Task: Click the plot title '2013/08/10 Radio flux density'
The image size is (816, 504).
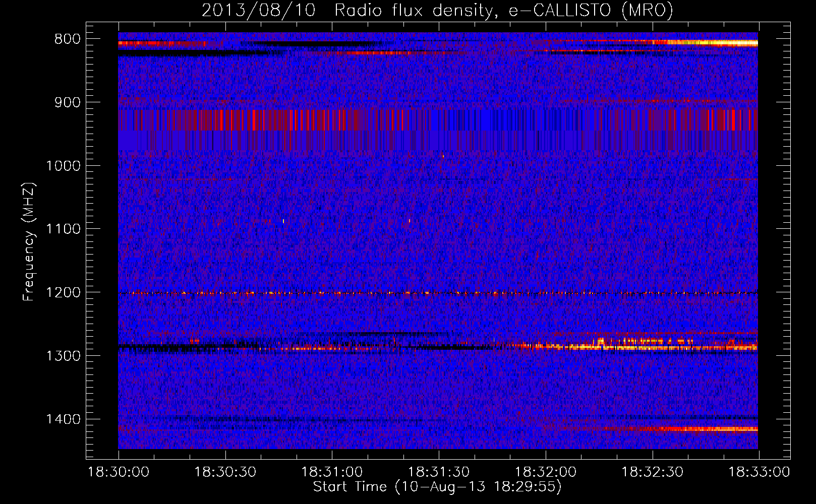Action: (x=437, y=10)
